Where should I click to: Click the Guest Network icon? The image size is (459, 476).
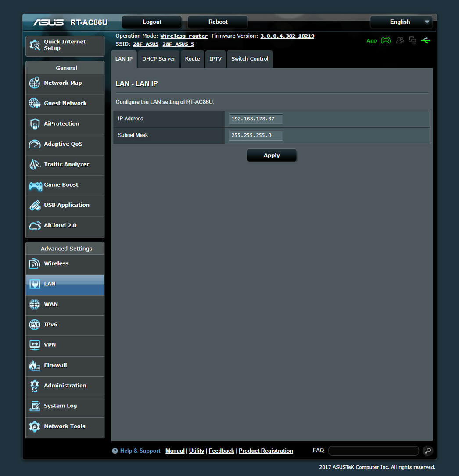point(35,103)
